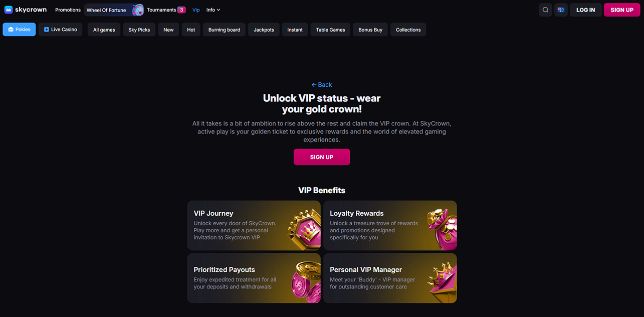Switch to the Live Casino tab
This screenshot has height=317, width=644.
[x=60, y=30]
